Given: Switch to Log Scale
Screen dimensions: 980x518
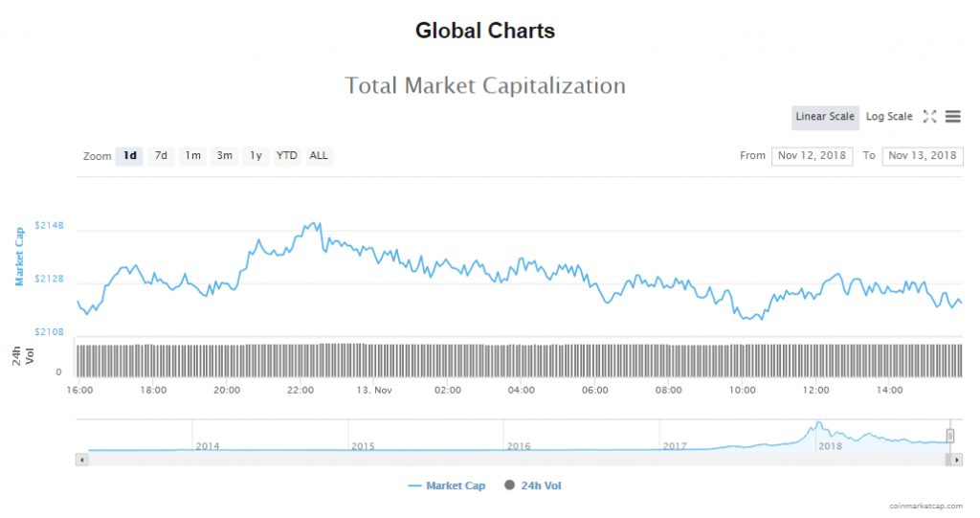Looking at the screenshot, I should pyautogui.click(x=889, y=117).
